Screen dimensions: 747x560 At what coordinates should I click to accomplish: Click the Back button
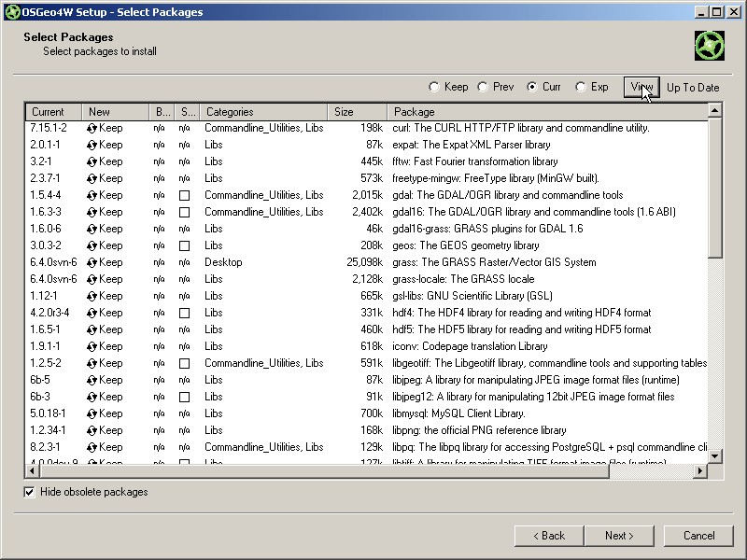(549, 536)
